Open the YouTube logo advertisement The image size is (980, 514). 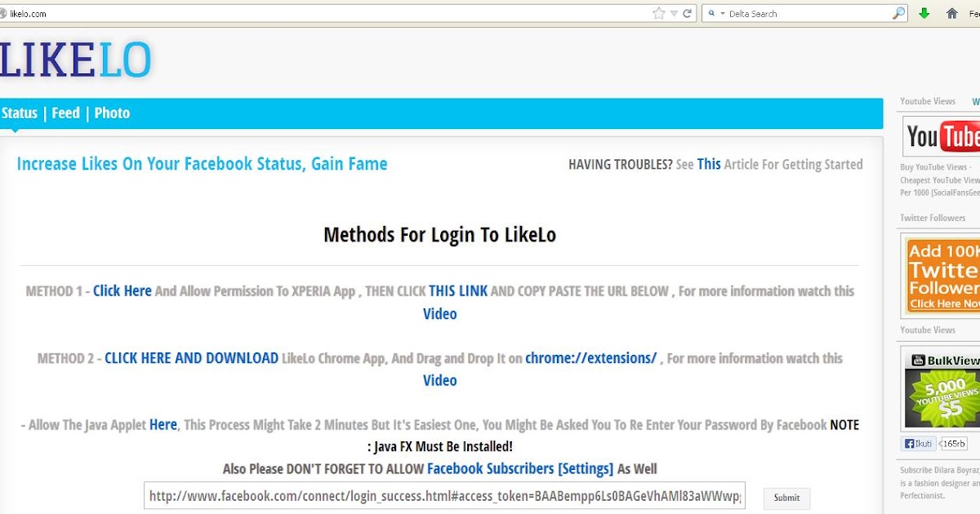(x=942, y=135)
